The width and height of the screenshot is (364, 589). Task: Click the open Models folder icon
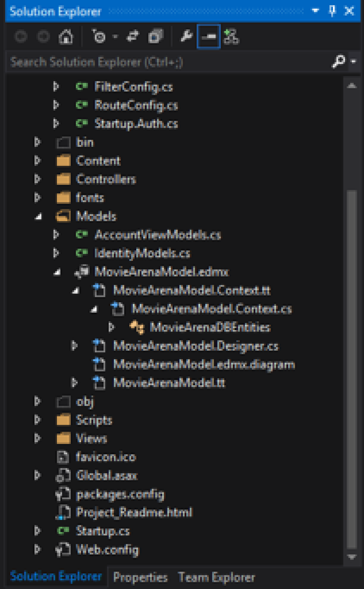(x=63, y=216)
